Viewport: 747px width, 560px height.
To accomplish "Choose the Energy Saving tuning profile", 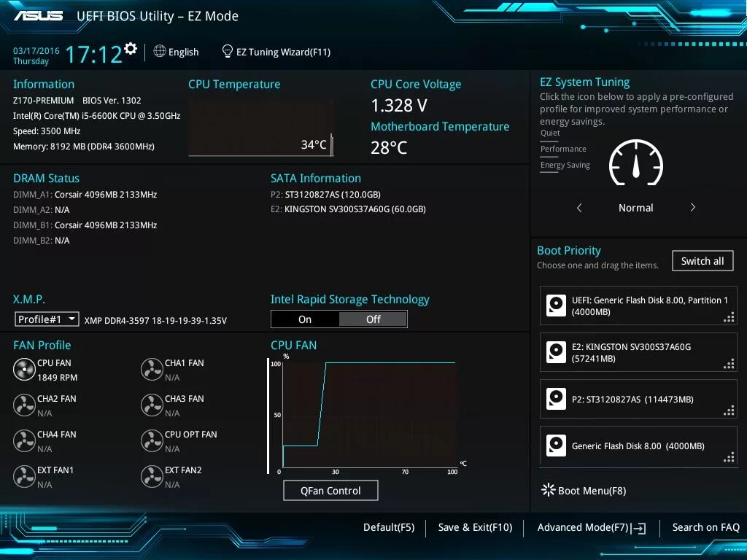I will pyautogui.click(x=565, y=166).
